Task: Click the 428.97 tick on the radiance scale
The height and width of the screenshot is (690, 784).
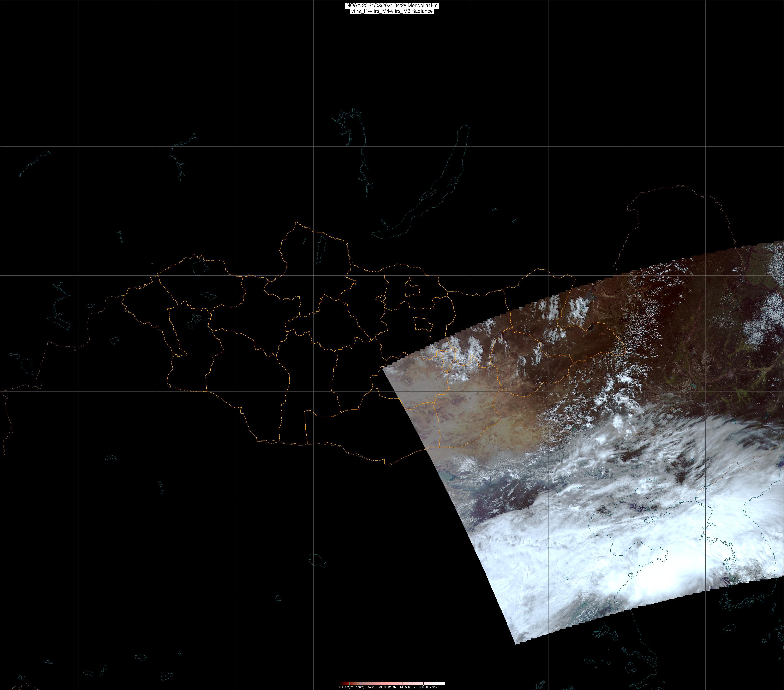Action: [392, 687]
